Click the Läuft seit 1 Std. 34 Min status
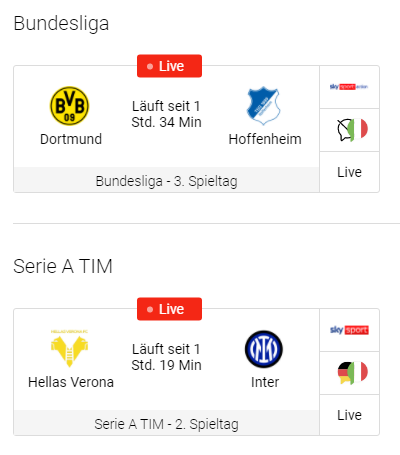The height and width of the screenshot is (455, 400). tap(166, 114)
